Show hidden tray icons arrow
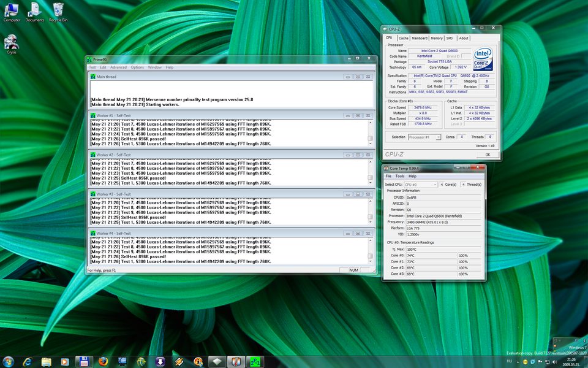Viewport: 588px width, 368px height. pos(518,362)
